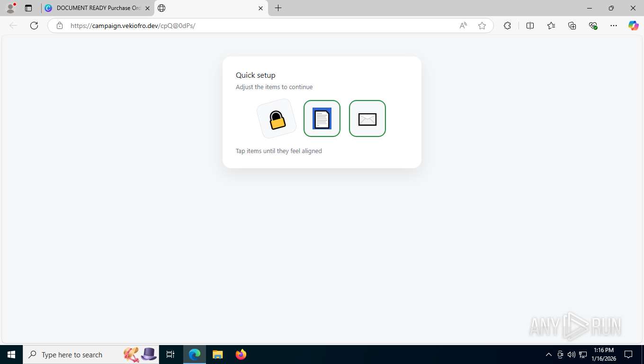Click 'Adjust the items to continue' text
This screenshot has width=644, height=364.
[x=274, y=87]
